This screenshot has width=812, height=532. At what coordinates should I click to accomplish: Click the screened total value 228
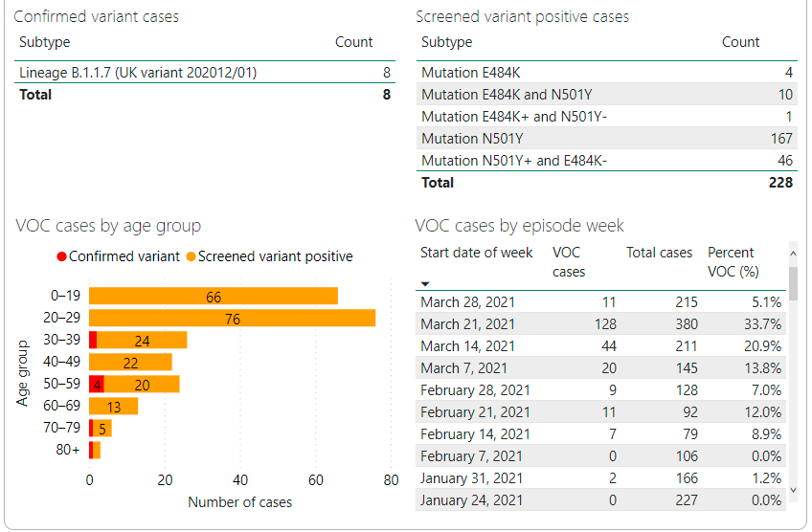[780, 183]
